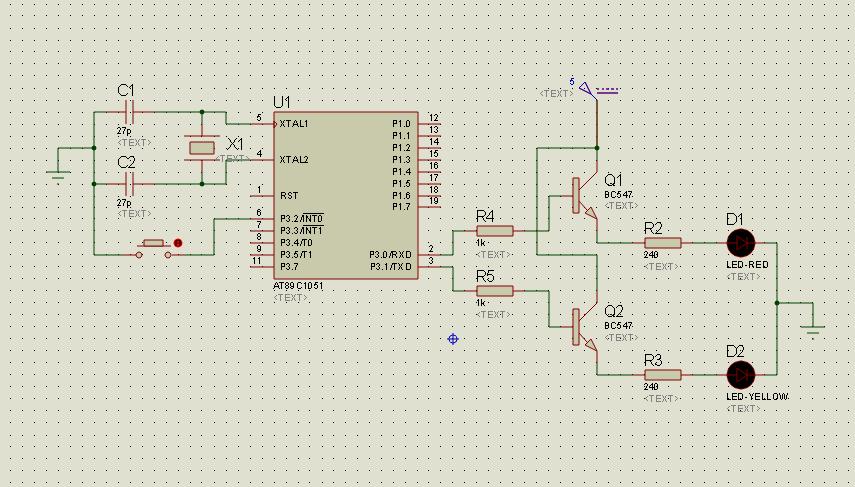Click the 5V power terminal arrow

(587, 89)
